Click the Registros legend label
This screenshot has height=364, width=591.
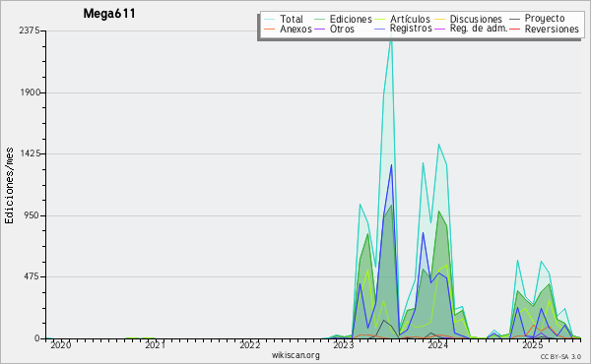(x=411, y=29)
